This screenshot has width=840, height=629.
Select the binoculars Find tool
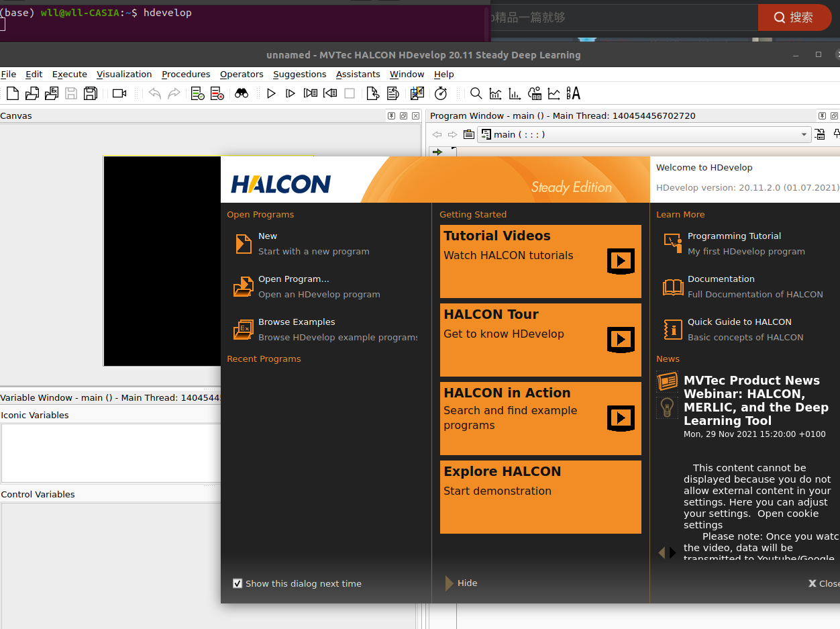tap(242, 93)
